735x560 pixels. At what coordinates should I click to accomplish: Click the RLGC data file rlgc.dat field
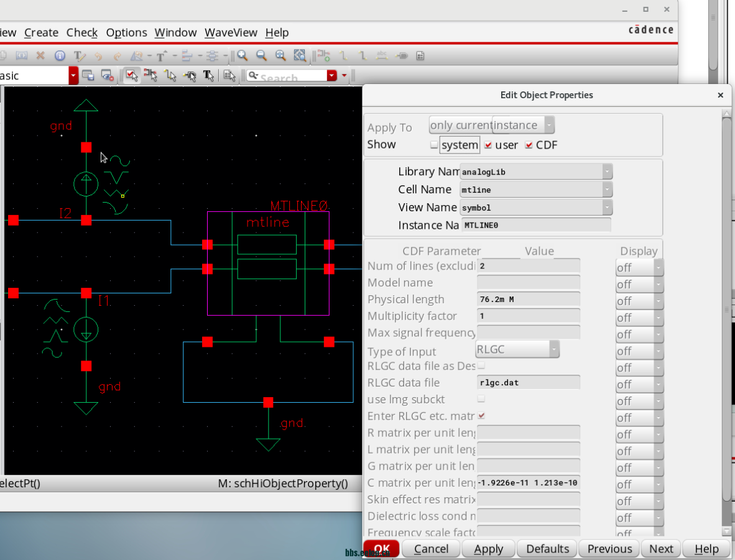(x=529, y=382)
